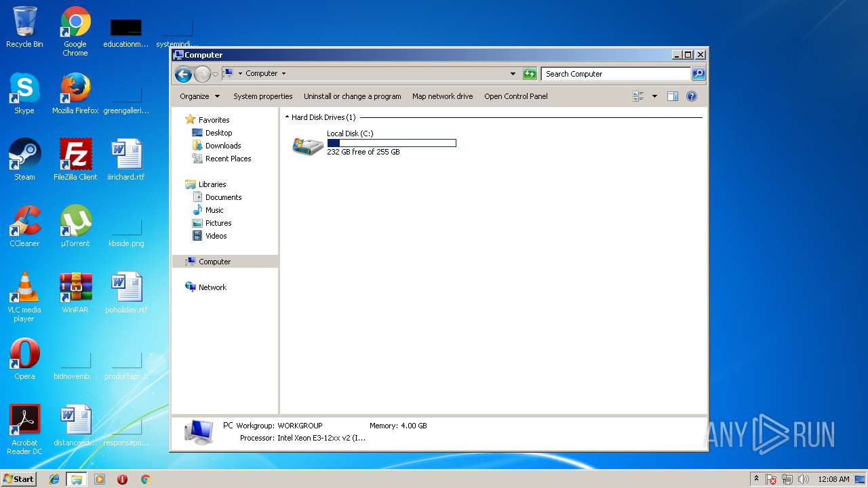Launch Acrobat Reader DC shortcut
The height and width of the screenshot is (488, 868).
pyautogui.click(x=24, y=430)
